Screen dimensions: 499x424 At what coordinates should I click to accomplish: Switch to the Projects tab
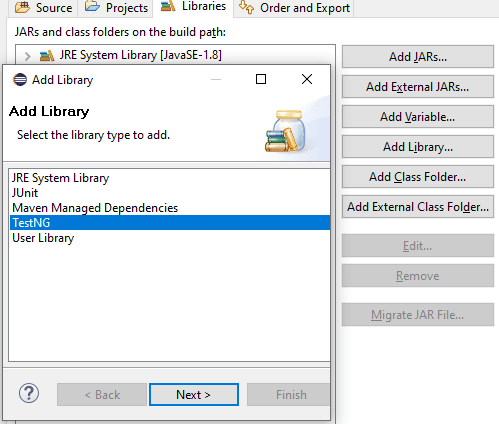116,8
